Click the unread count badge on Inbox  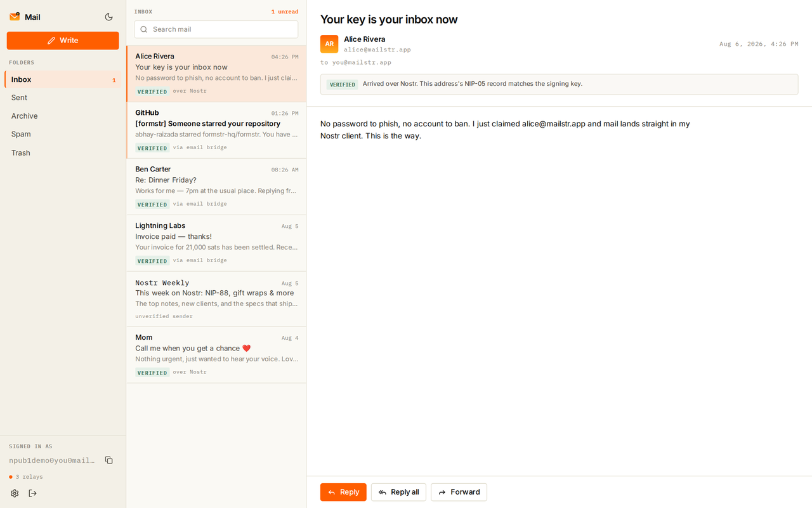[x=114, y=80]
